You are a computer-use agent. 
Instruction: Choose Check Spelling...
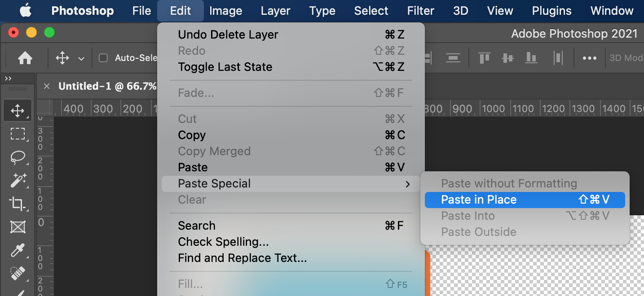291,242
